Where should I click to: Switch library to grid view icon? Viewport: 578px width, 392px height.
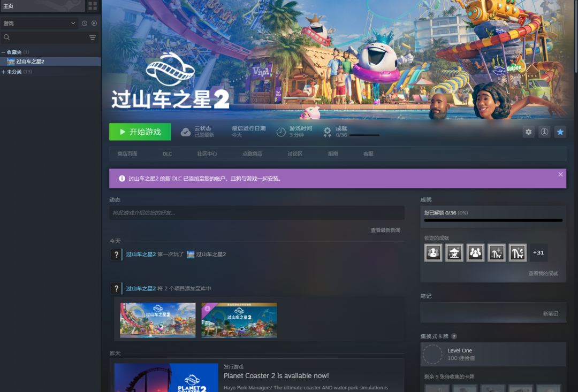click(x=93, y=6)
